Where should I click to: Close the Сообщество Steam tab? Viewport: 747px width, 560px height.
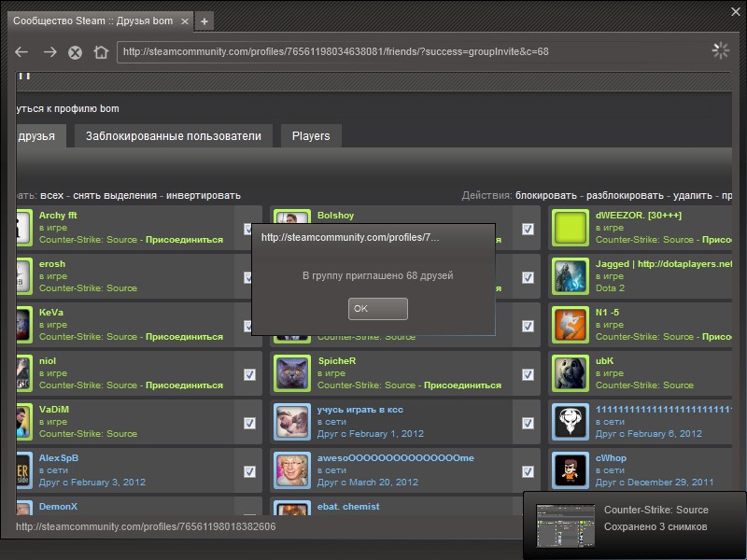185,21
